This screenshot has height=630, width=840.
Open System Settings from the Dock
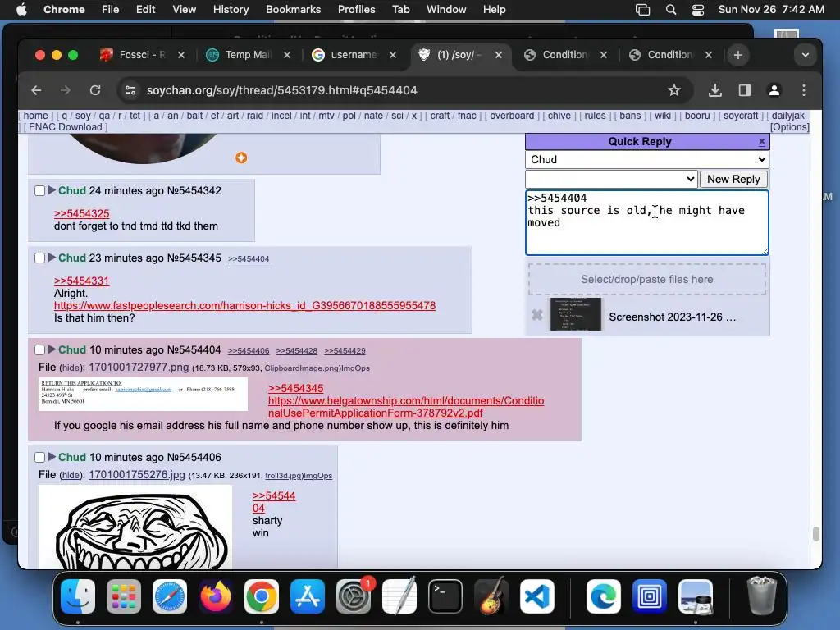pos(354,596)
